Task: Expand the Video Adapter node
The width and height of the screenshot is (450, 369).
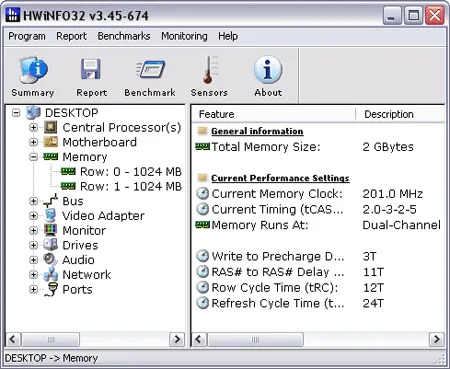Action: pos(33,216)
